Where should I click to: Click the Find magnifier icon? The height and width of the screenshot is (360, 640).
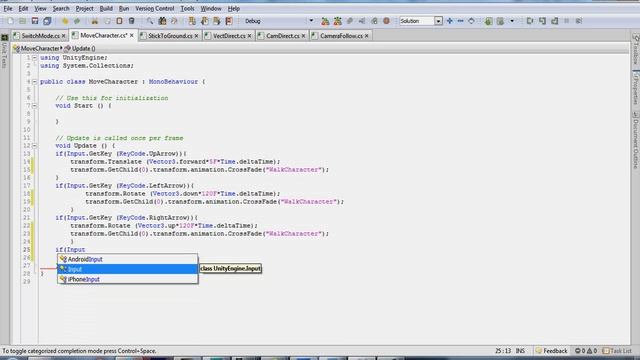[x=150, y=21]
